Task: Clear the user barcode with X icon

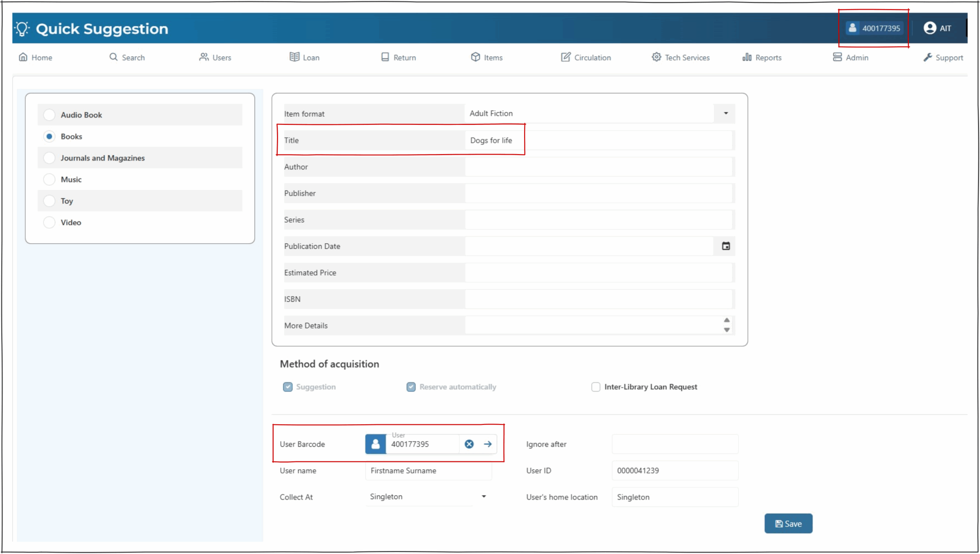Action: click(x=469, y=444)
